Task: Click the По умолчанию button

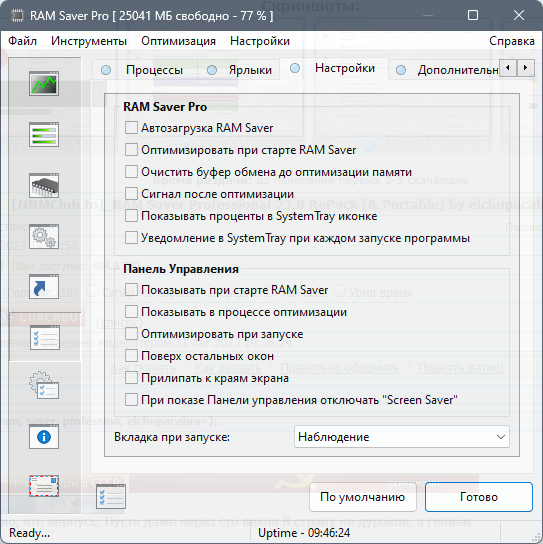Action: click(x=363, y=497)
